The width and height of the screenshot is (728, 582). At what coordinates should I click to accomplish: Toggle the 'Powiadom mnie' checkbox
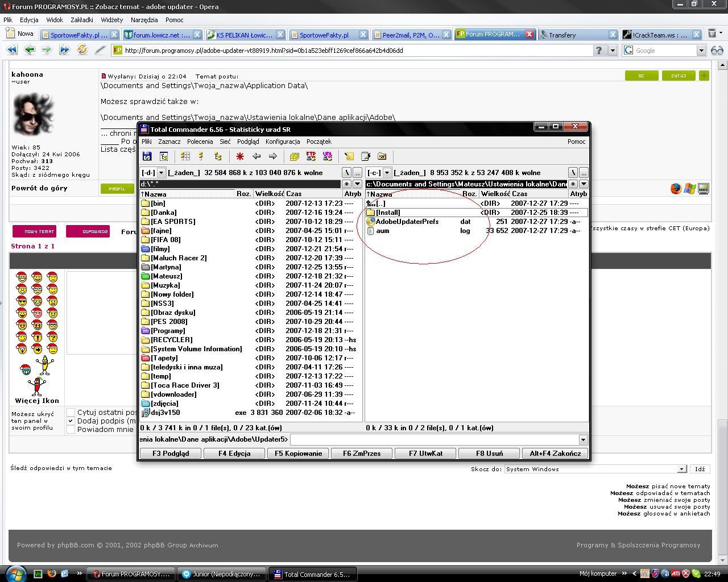click(71, 429)
